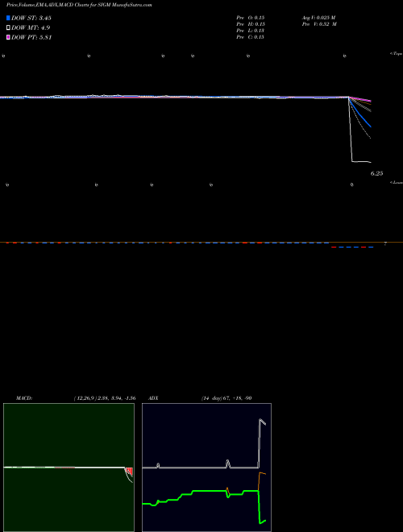Click the ADX (14 day) values text
The image size is (403, 532).
coord(226,398)
